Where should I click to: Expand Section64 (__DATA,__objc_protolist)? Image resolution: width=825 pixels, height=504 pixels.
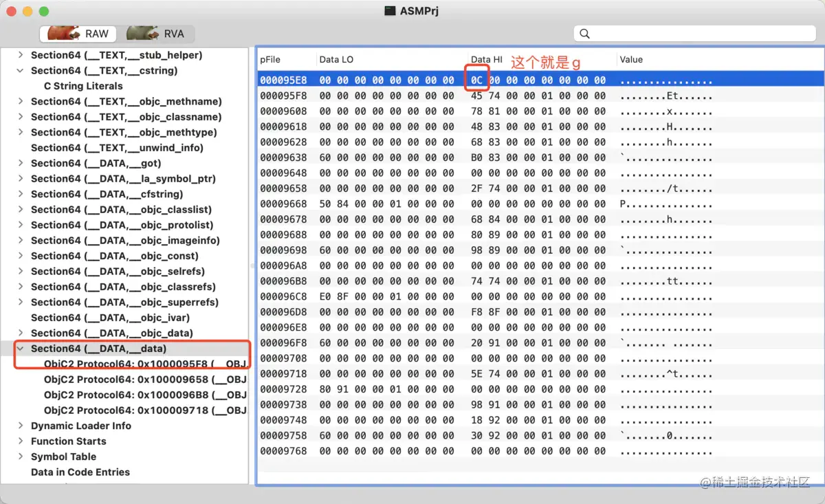pyautogui.click(x=21, y=225)
